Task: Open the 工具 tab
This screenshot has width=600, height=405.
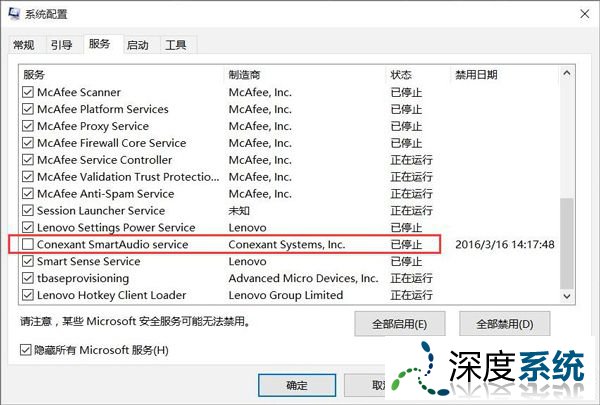Action: [x=176, y=45]
